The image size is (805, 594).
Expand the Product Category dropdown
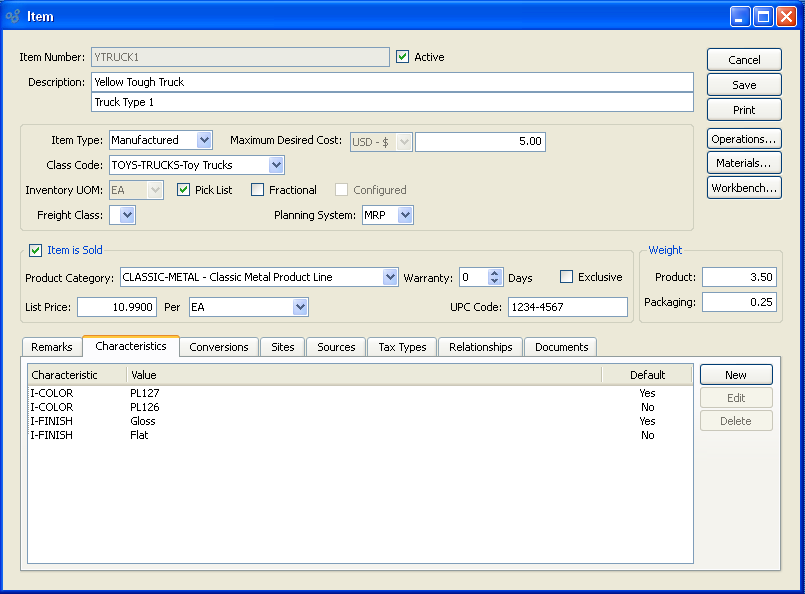tap(390, 277)
